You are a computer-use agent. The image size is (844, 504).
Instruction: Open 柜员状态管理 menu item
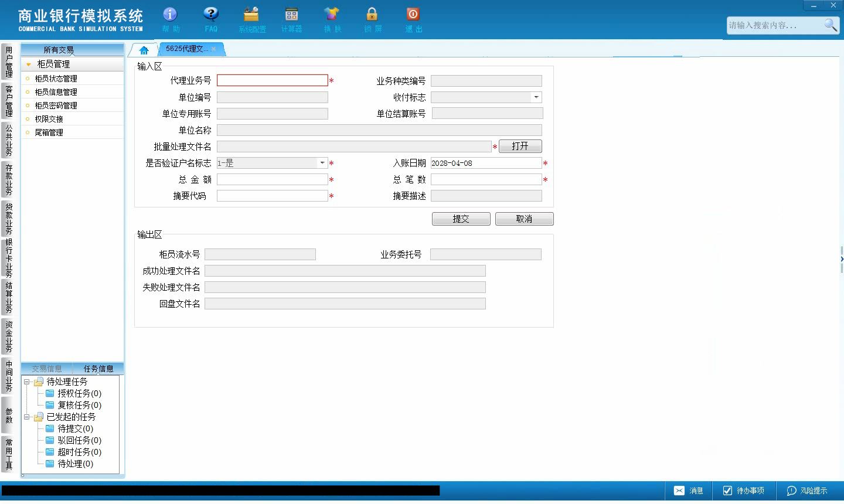coord(73,79)
